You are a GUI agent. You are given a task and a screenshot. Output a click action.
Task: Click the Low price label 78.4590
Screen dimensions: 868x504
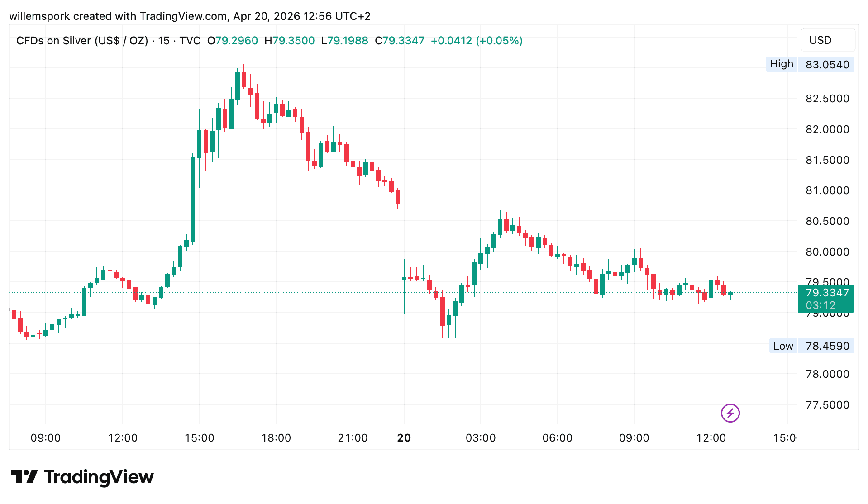tap(827, 346)
